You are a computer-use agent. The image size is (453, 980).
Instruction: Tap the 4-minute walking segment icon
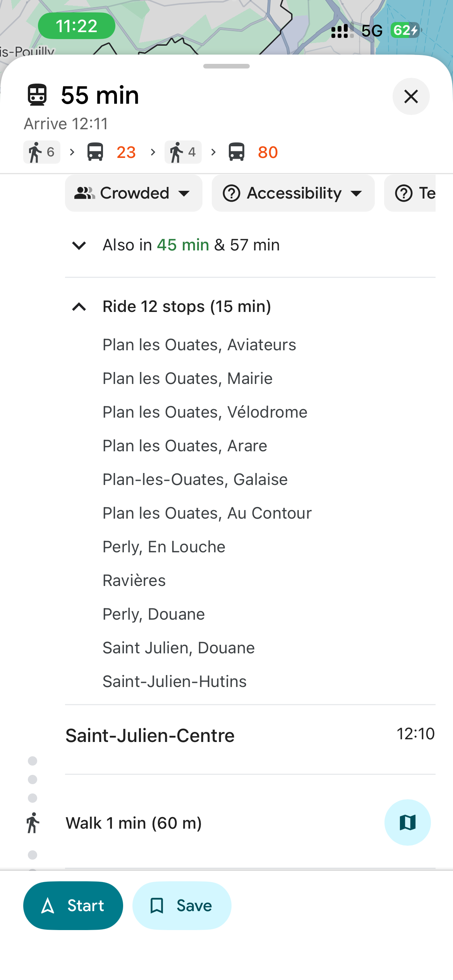pos(183,152)
